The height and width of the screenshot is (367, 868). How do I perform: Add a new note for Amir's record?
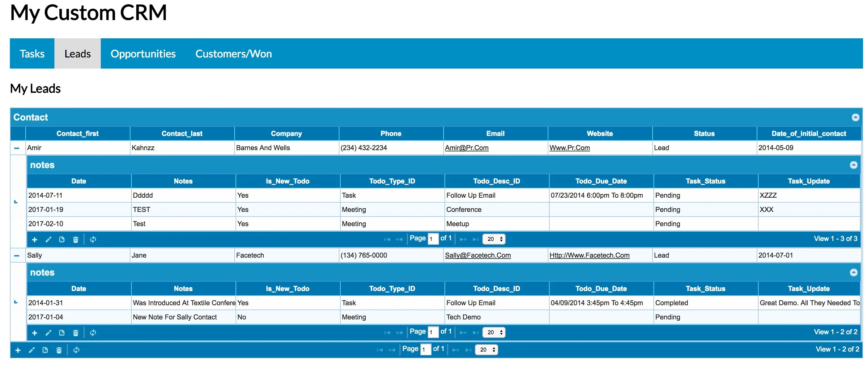(34, 240)
